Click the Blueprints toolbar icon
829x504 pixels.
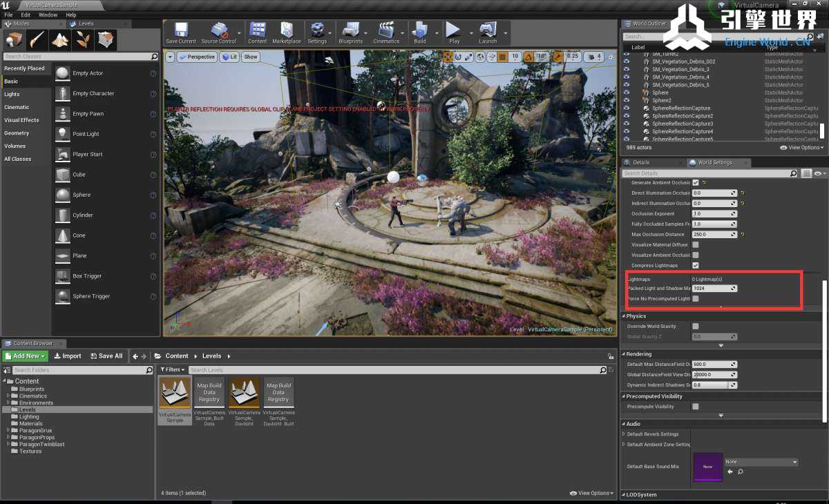pos(351,31)
